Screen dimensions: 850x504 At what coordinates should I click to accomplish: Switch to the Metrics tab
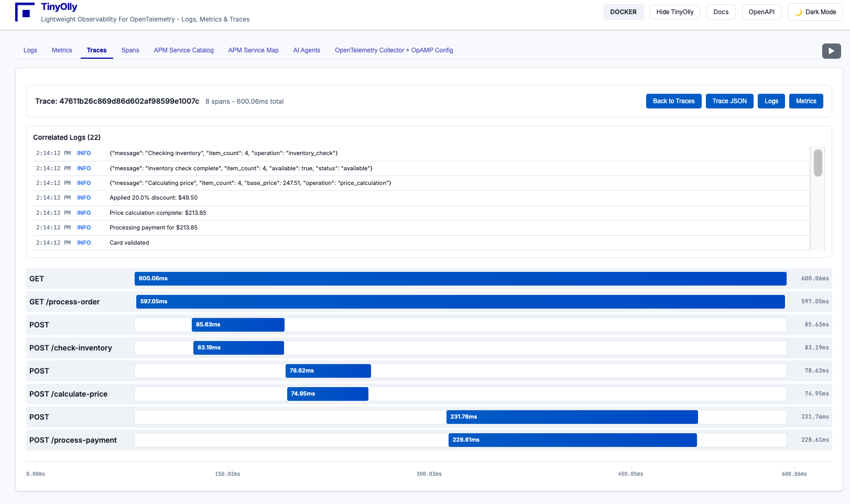click(62, 50)
